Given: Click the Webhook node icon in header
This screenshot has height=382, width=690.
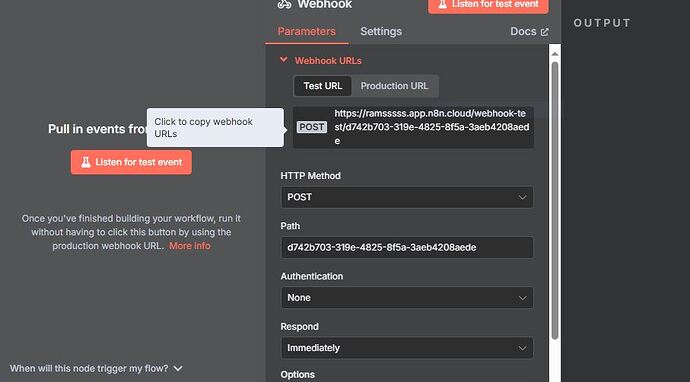Looking at the screenshot, I should coord(284,4).
